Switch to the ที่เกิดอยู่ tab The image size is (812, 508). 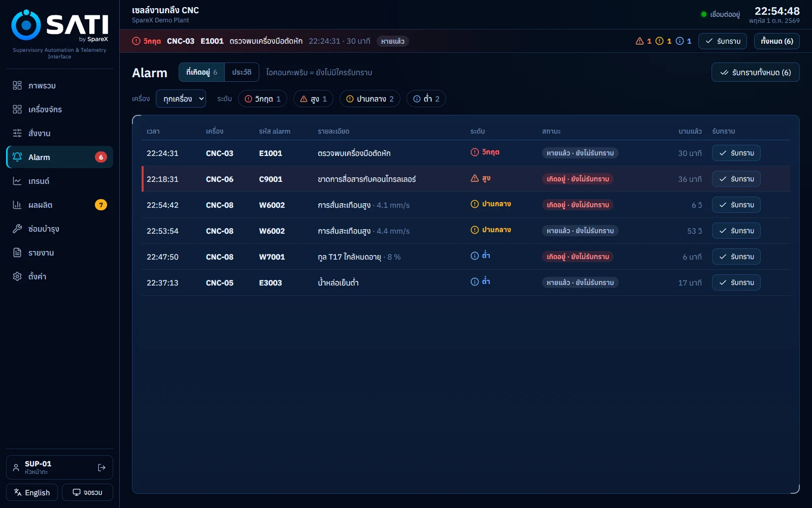201,72
